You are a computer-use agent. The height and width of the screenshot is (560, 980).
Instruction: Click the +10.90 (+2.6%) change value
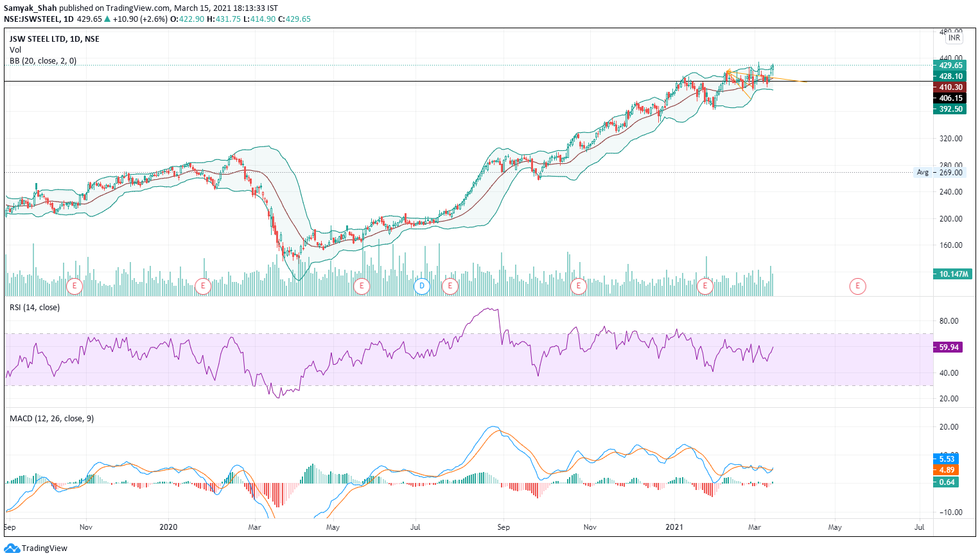tap(140, 19)
